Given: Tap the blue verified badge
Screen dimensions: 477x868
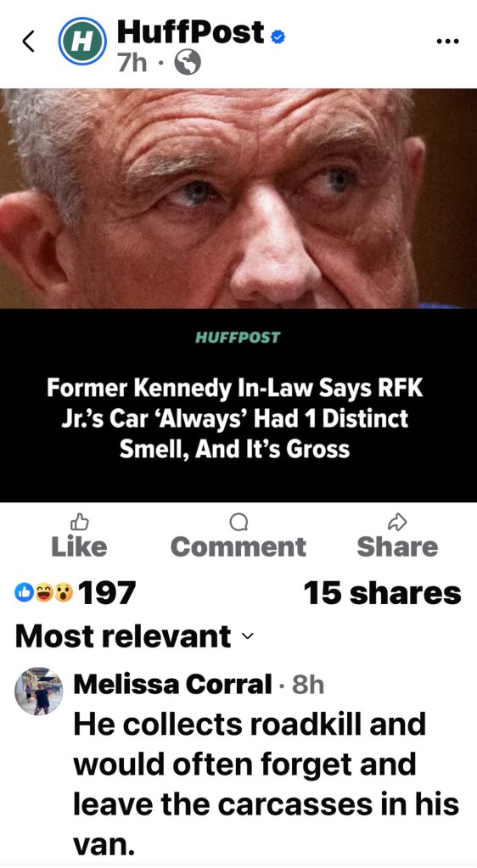Looking at the screenshot, I should (278, 37).
